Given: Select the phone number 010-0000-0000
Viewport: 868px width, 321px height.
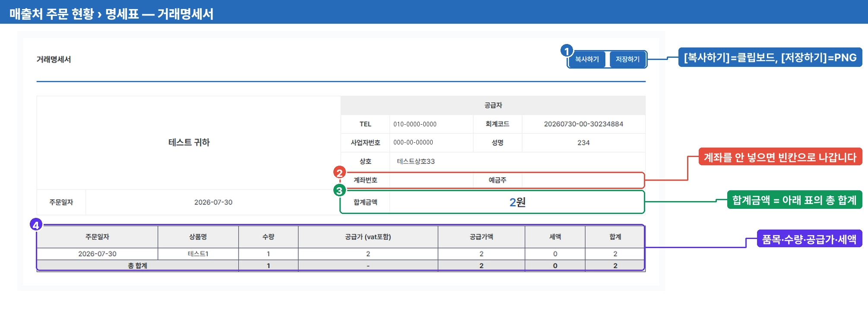Looking at the screenshot, I should 415,124.
